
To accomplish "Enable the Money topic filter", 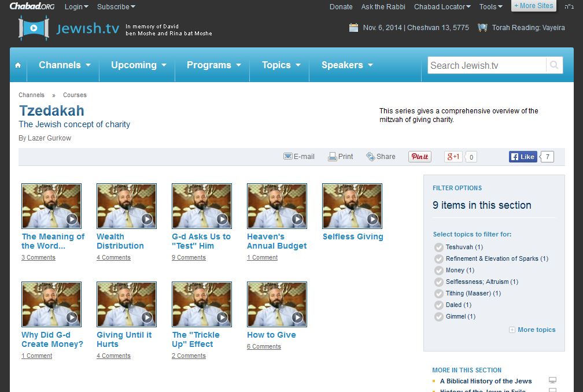I will point(439,271).
